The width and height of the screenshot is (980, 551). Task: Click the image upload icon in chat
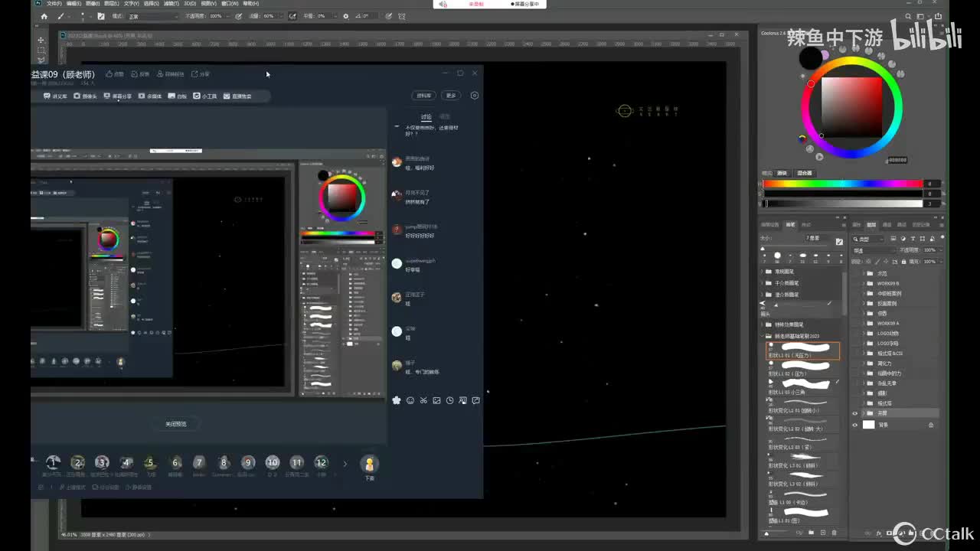tap(437, 400)
